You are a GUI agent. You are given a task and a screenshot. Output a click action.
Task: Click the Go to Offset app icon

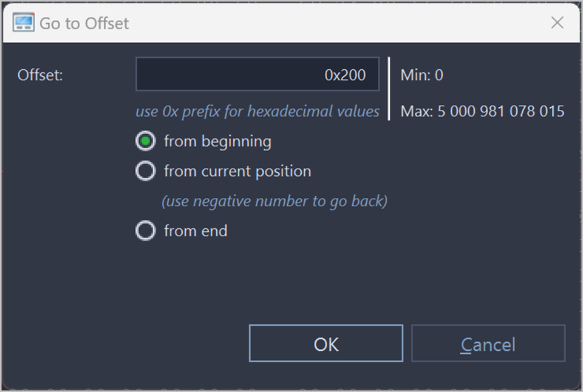click(23, 23)
